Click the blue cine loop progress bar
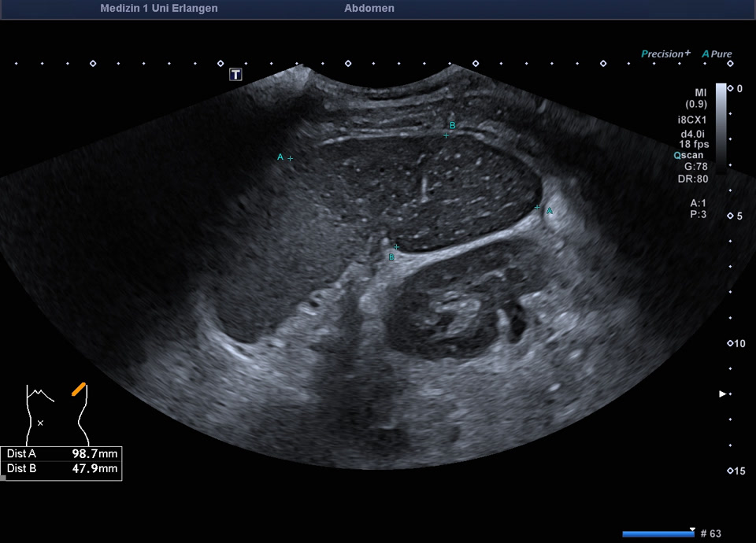The height and width of the screenshot is (543, 756). click(658, 534)
